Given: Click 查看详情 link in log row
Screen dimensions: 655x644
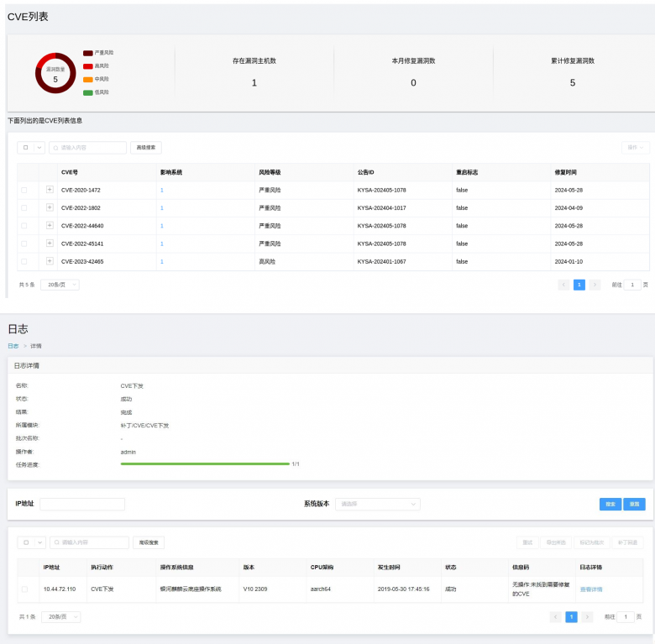Looking at the screenshot, I should [x=590, y=589].
